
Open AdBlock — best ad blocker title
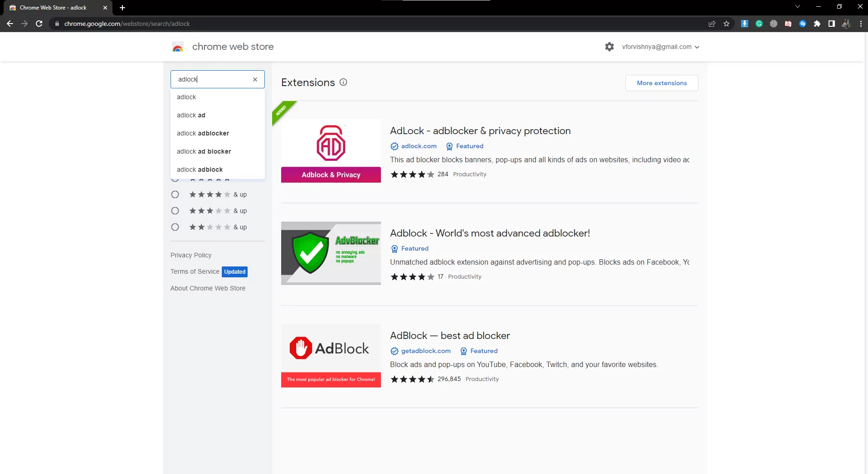tap(450, 335)
